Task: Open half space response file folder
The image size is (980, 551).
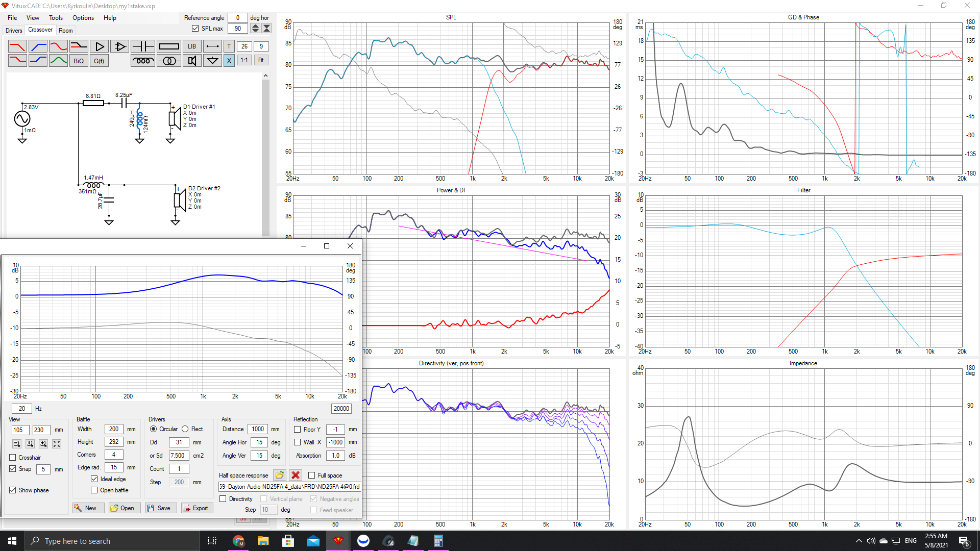Action: (279, 475)
